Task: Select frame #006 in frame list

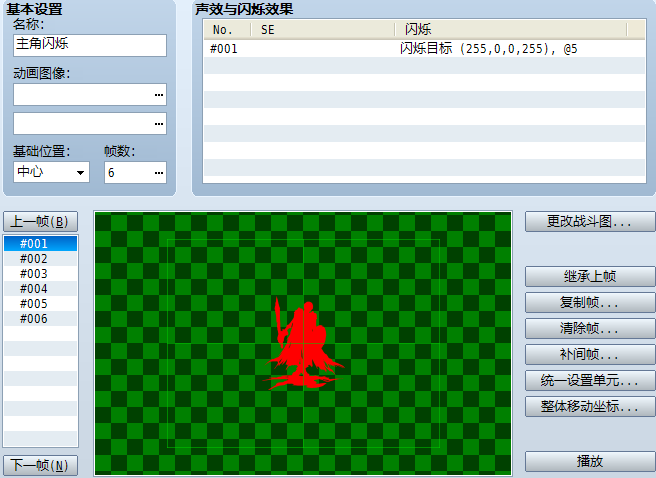Action: tap(41, 319)
